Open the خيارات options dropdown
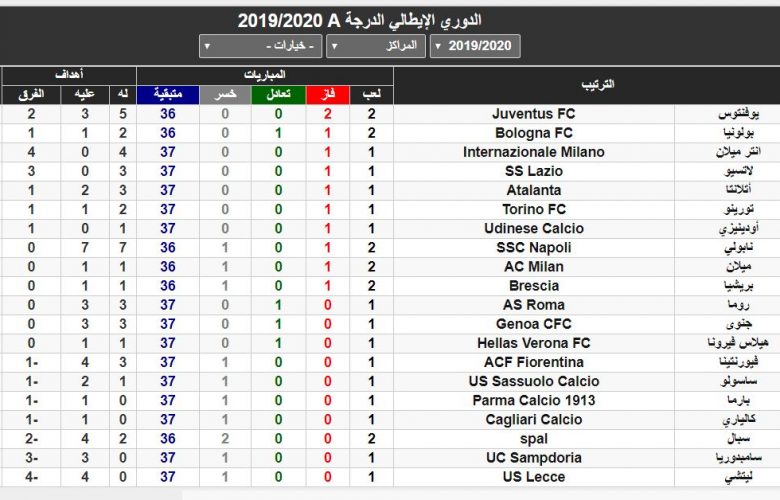The image size is (780, 500). (260, 46)
